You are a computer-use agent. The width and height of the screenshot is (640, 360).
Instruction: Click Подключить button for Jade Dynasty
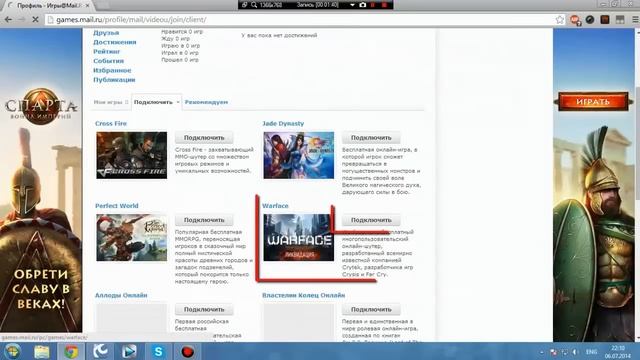(371, 138)
